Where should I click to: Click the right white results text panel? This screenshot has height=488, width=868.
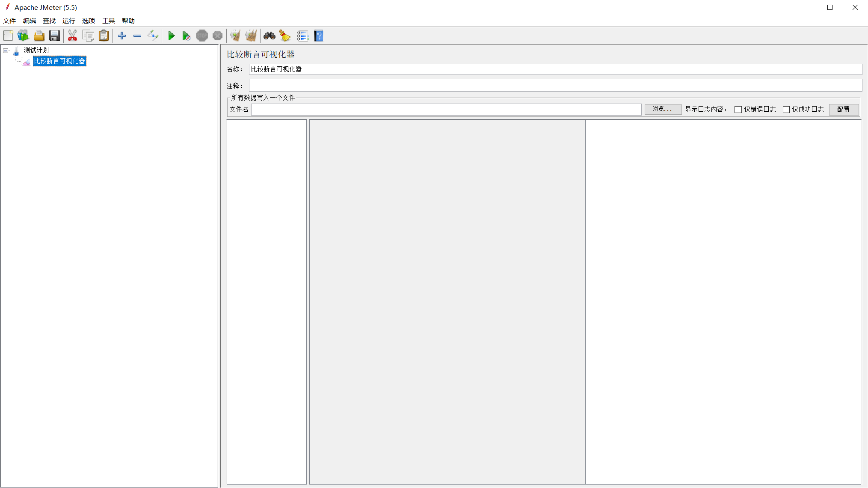pos(723,302)
